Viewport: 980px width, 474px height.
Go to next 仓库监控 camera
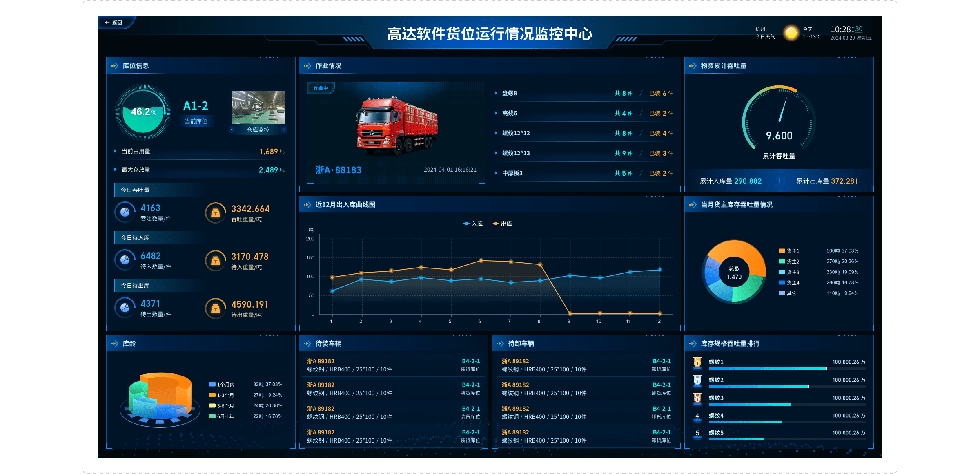pyautogui.click(x=284, y=130)
